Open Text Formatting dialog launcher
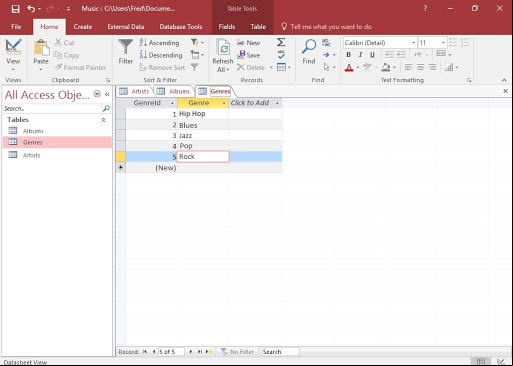The height and width of the screenshot is (366, 513). [x=469, y=80]
